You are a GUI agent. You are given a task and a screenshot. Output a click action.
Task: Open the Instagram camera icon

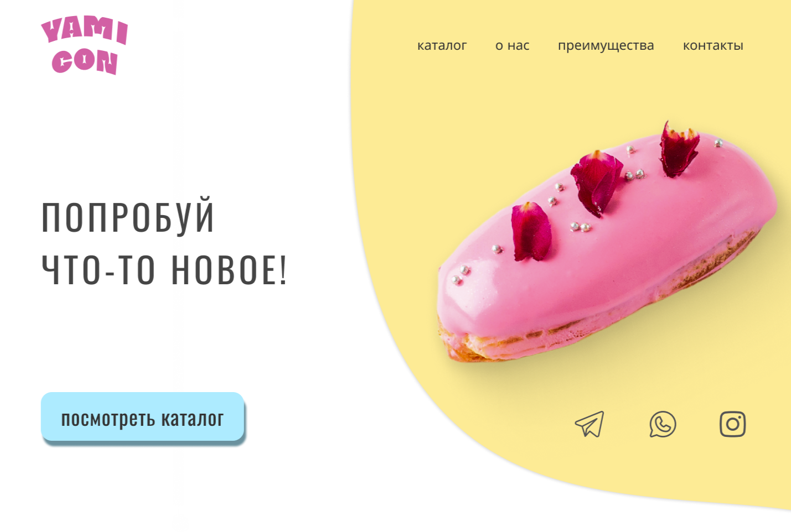pos(733,424)
